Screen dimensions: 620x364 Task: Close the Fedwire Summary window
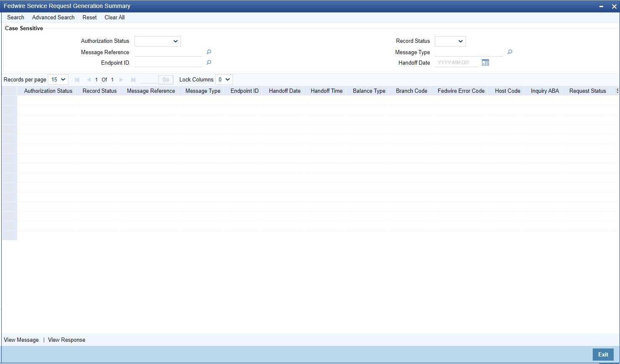[x=614, y=6]
